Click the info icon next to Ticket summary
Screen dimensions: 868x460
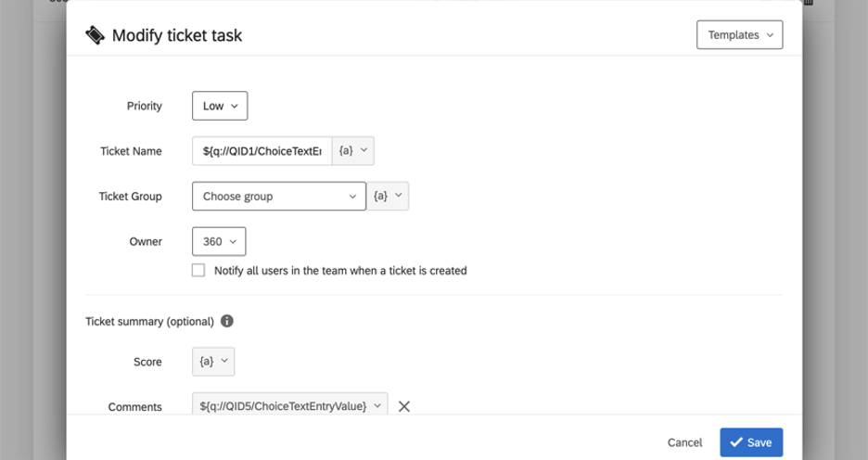point(227,322)
